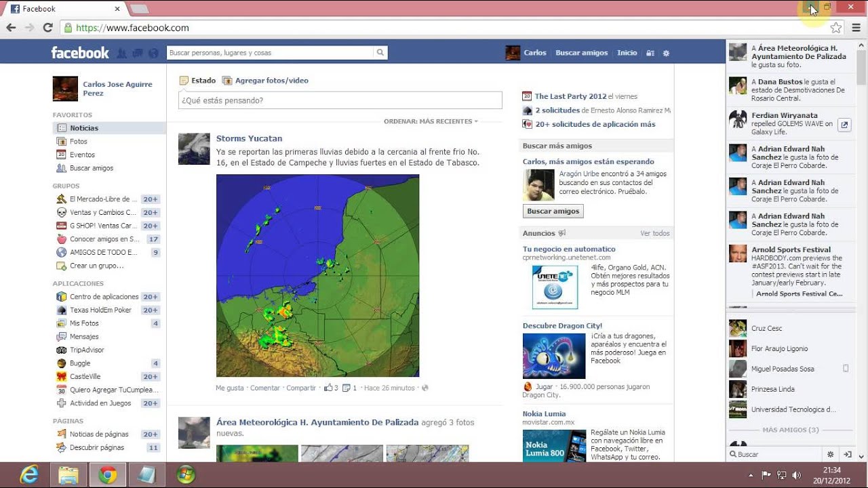Open chat with Cruz Cesc
Viewport: 868px width, 488px height.
(789, 329)
